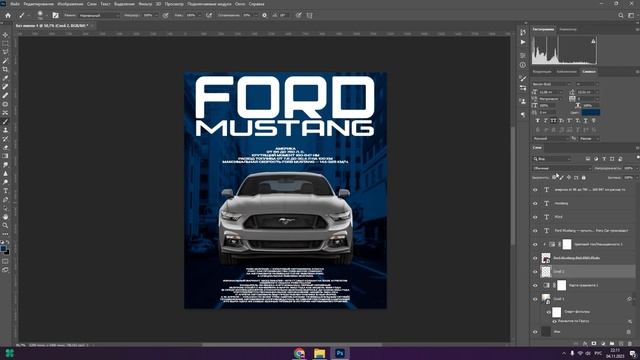Click the Delete layer trash icon
Viewport: 640px width, 360px height.
pos(630,344)
